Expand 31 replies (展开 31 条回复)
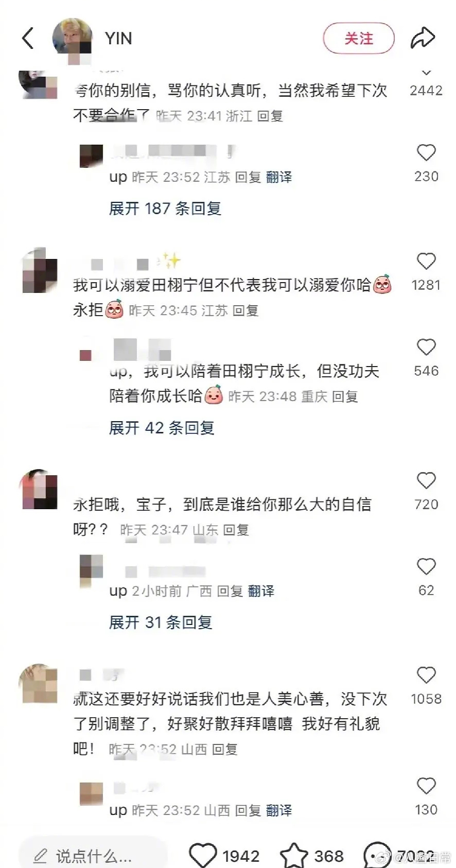This screenshot has height=868, width=456. pos(161,622)
